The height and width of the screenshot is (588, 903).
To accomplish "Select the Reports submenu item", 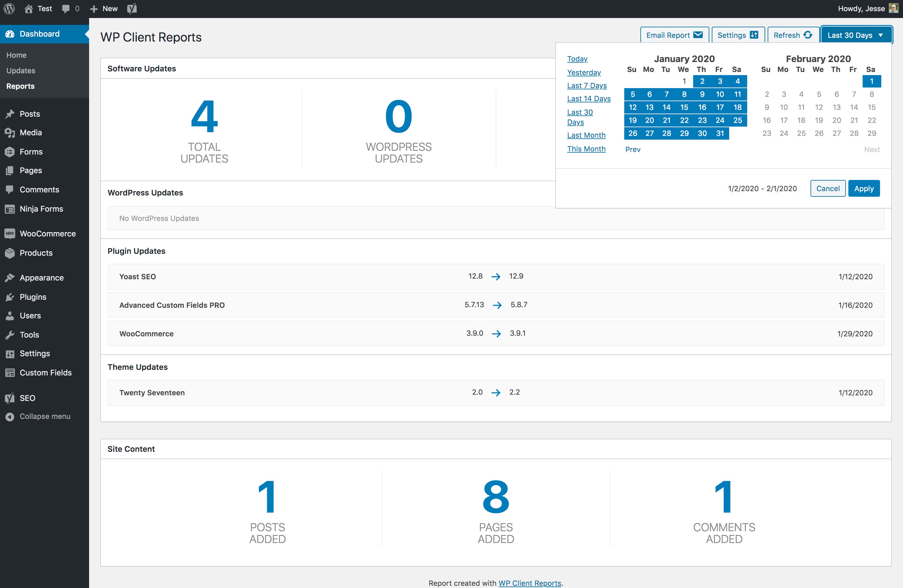I will point(20,86).
